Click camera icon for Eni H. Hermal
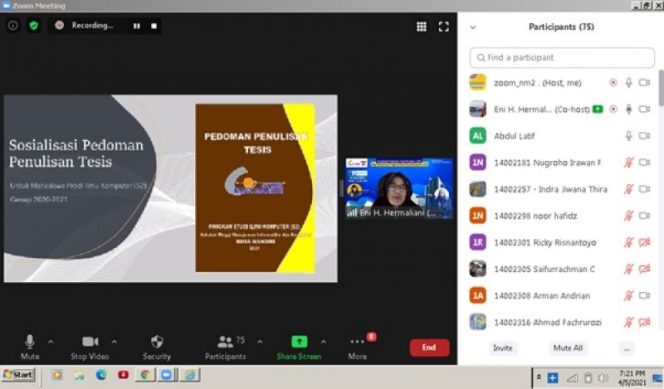 point(645,109)
